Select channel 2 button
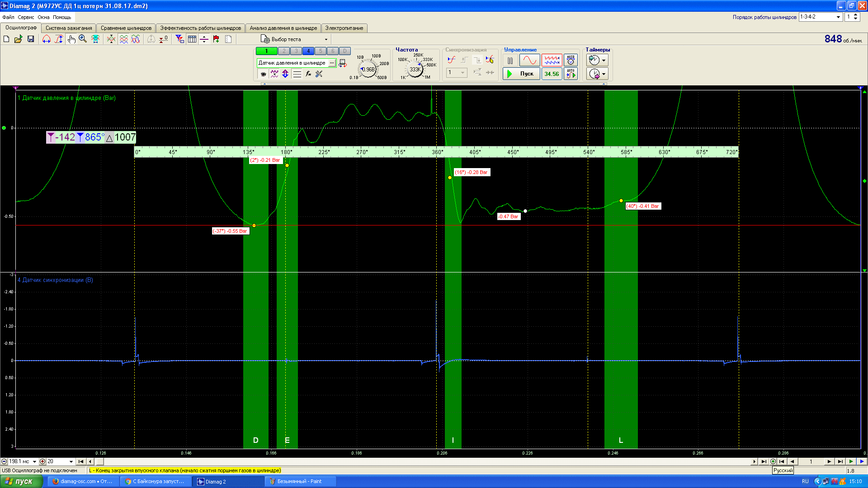This screenshot has height=488, width=868. pos(284,51)
